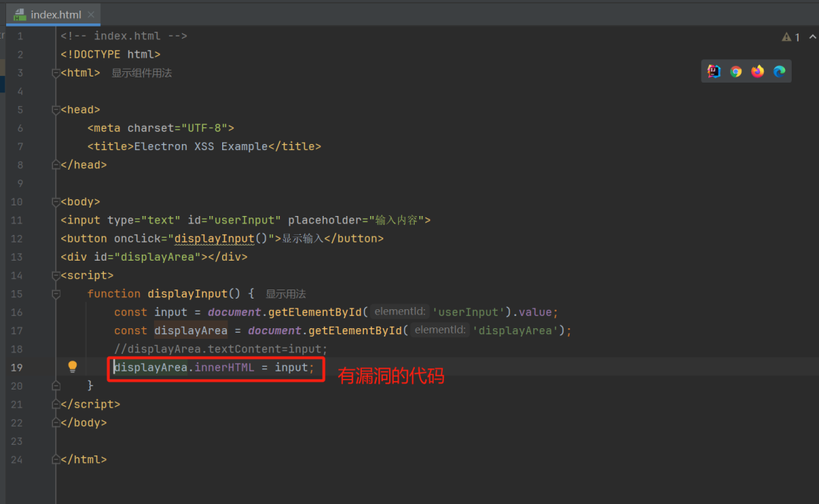
Task: Click fold marker at closing script tag
Action: click(x=56, y=404)
